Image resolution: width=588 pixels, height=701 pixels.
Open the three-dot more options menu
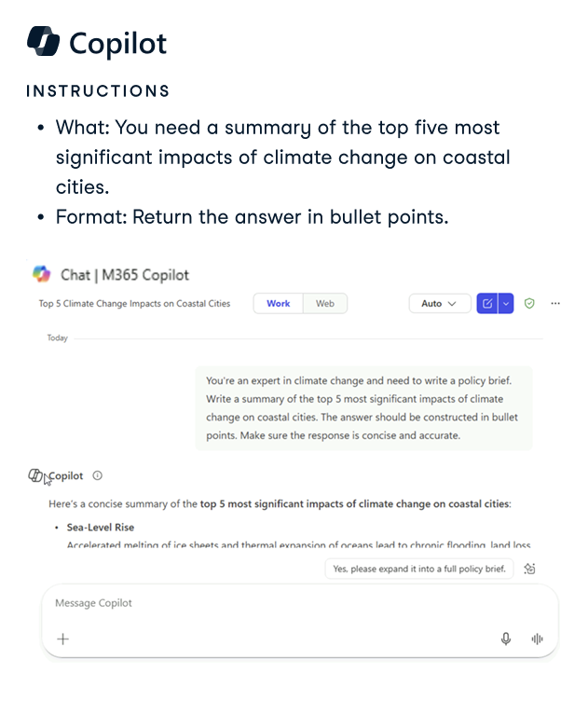[x=556, y=304]
